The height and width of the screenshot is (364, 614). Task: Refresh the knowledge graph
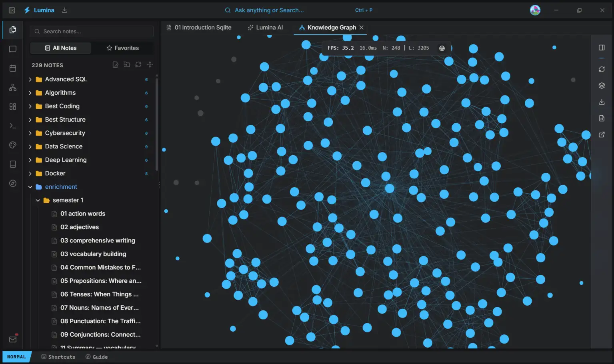(x=602, y=69)
